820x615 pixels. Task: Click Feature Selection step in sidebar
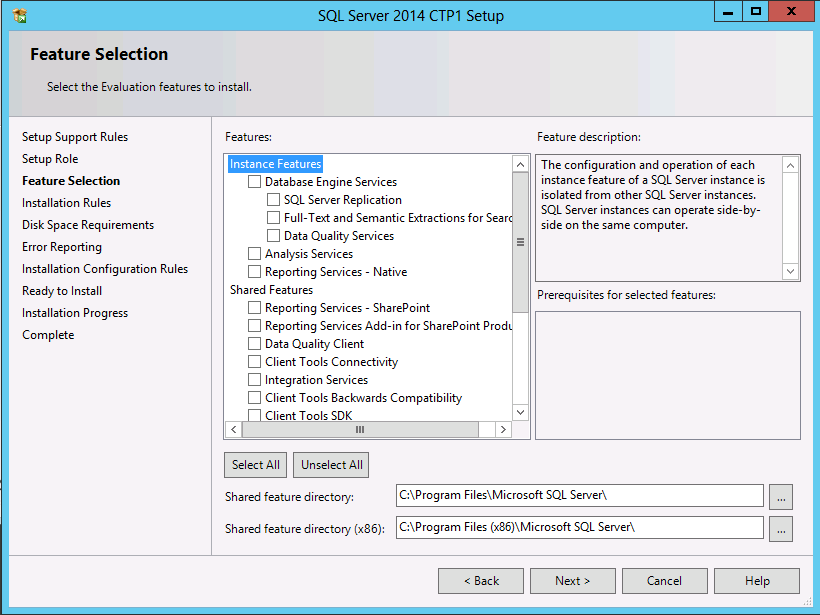71,181
